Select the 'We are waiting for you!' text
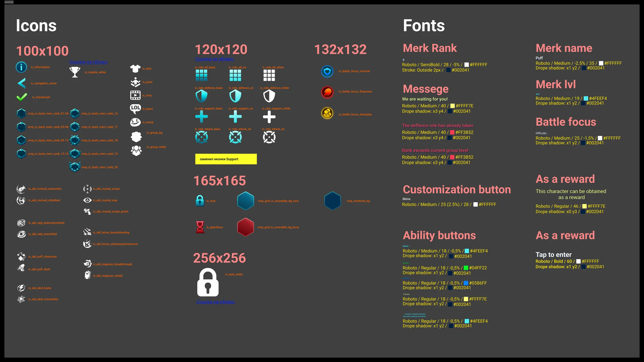This screenshot has height=362, width=644. click(425, 99)
